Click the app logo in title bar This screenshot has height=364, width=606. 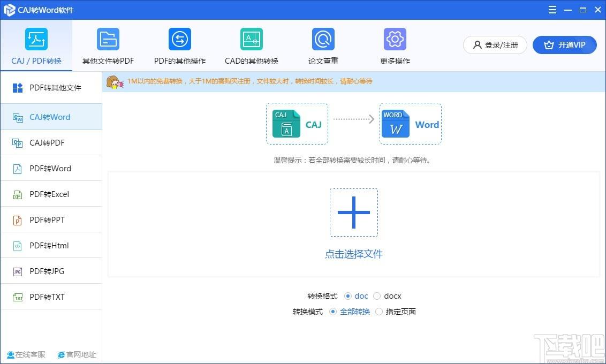click(9, 10)
